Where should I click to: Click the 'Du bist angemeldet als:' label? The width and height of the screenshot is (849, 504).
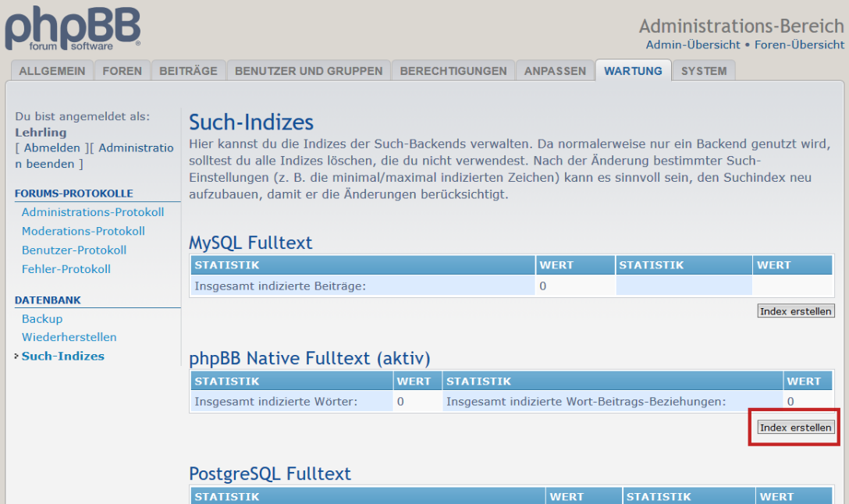coord(82,116)
